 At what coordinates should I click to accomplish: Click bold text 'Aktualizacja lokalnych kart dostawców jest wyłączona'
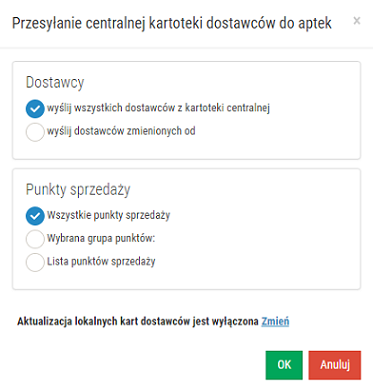coord(138,321)
